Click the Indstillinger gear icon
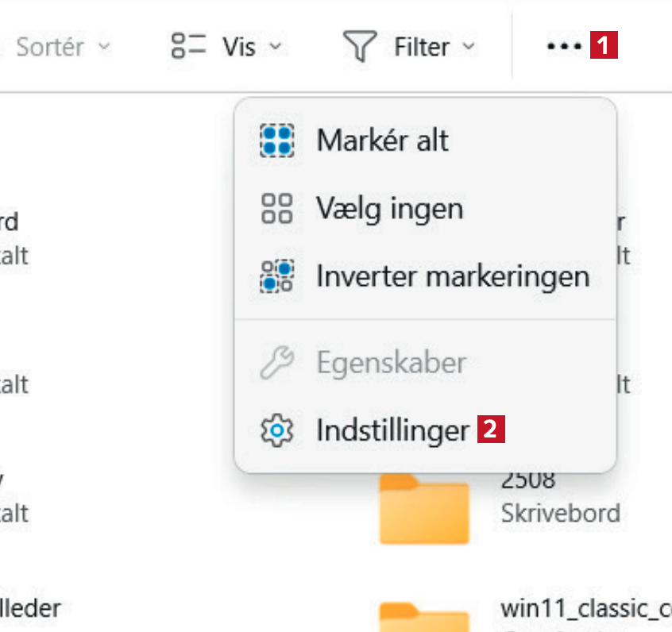The width and height of the screenshot is (672, 632). [277, 431]
